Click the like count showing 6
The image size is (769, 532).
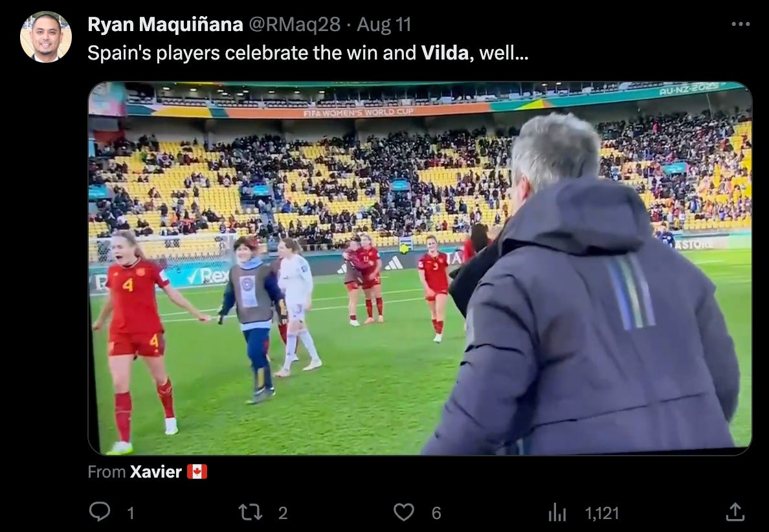(436, 513)
